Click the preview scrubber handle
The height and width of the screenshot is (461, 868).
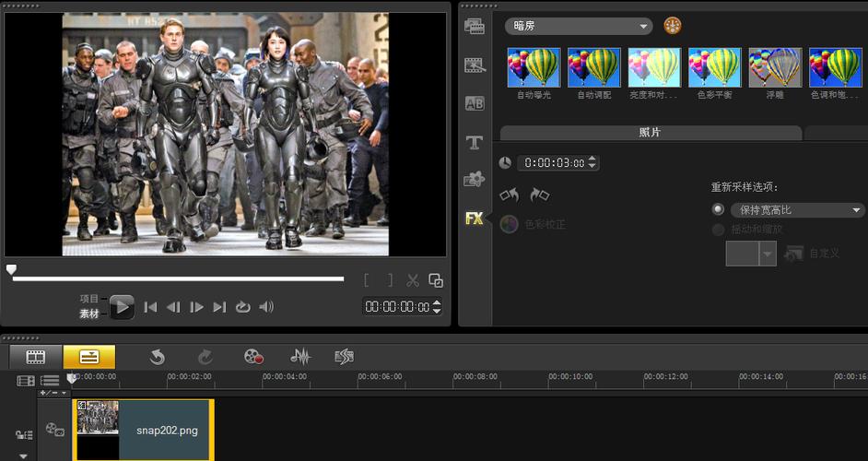(11, 270)
